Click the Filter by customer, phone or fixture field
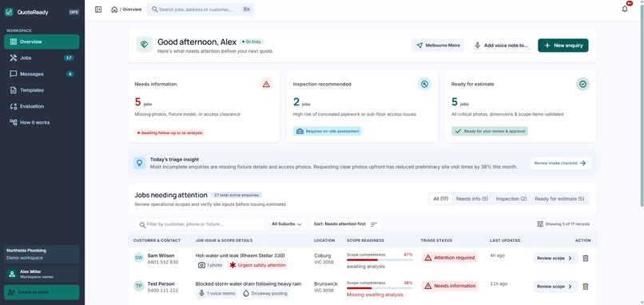The image size is (644, 305). pyautogui.click(x=199, y=224)
